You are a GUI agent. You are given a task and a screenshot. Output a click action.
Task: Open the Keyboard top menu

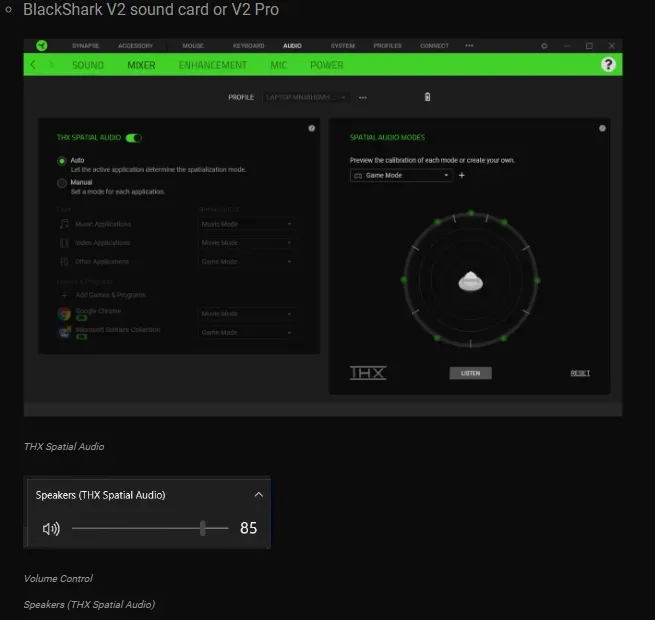click(249, 46)
